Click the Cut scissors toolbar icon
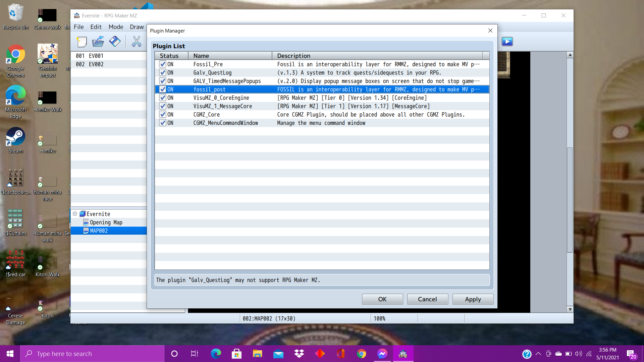Viewport: 644px width, 362px height. [137, 42]
